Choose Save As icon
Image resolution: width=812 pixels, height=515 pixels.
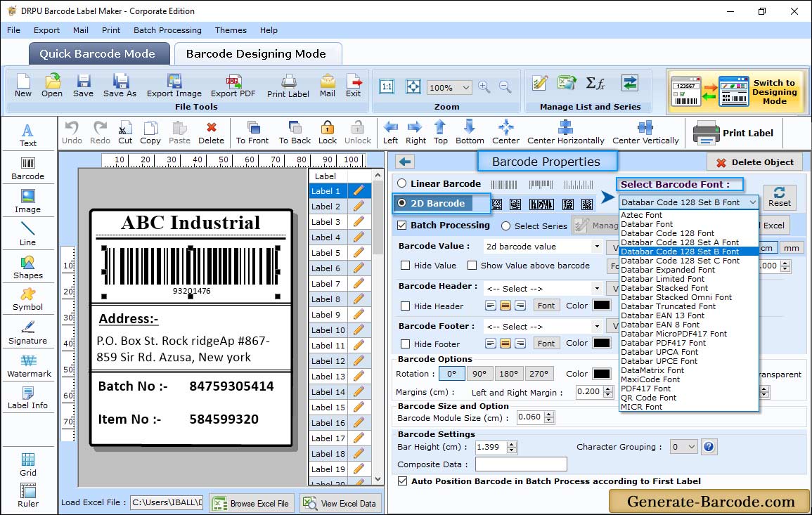coord(120,86)
